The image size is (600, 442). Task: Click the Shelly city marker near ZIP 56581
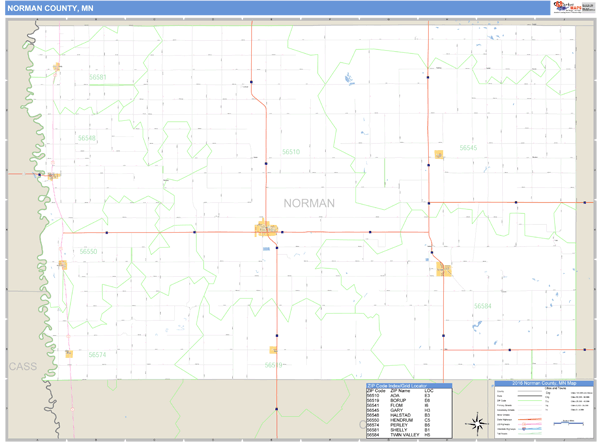point(58,68)
